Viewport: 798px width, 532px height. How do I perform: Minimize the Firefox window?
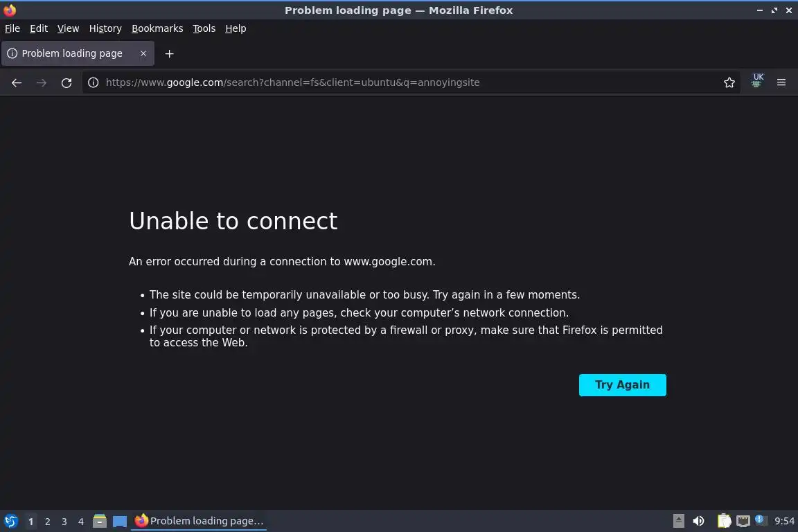760,10
